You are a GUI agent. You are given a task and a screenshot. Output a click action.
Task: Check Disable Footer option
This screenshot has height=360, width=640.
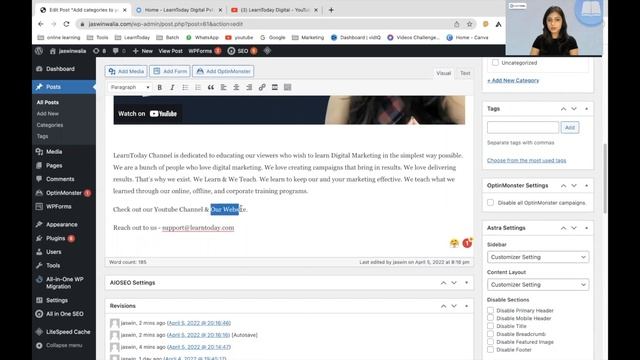pos(490,349)
